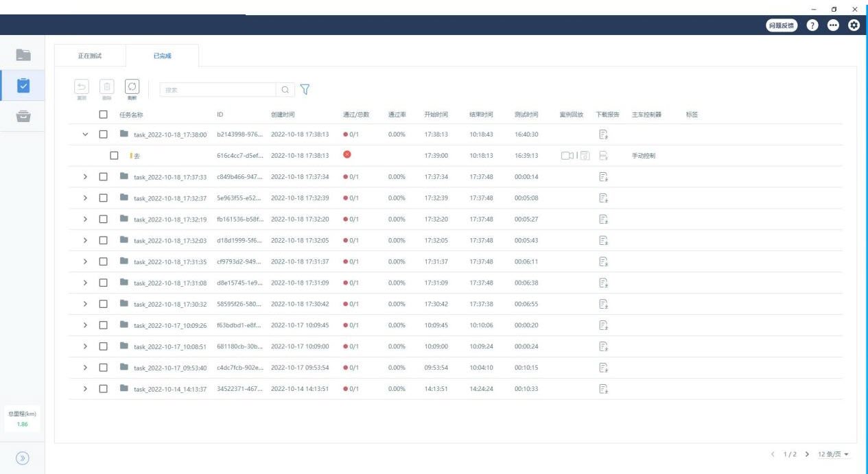
Task: Expand the task_2022-10-17_10:09:26 row
Action: pos(85,325)
